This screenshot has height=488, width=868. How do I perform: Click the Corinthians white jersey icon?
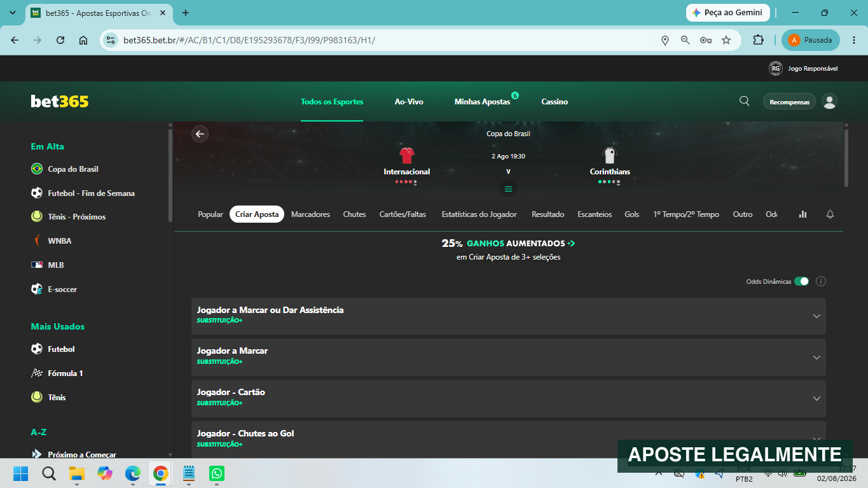click(x=610, y=156)
